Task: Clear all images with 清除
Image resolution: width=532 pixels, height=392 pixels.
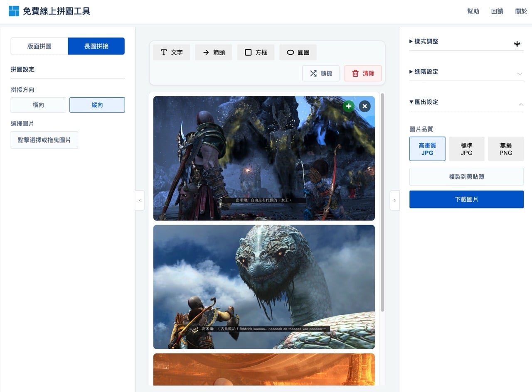Action: click(x=363, y=73)
